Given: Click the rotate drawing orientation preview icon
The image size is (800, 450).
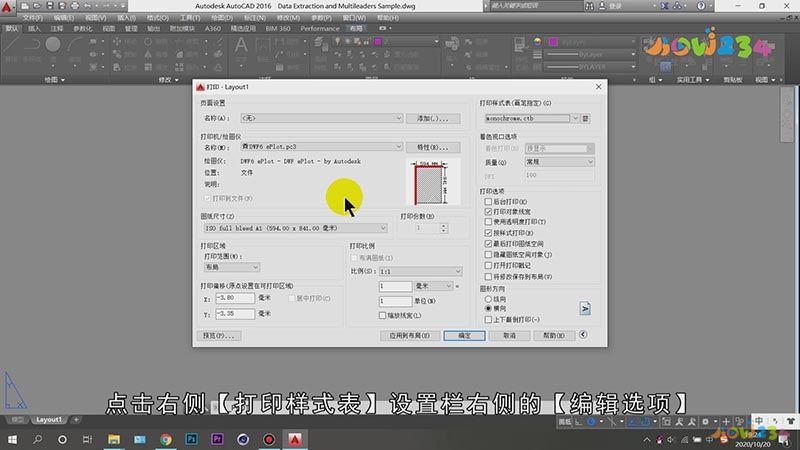Looking at the screenshot, I should pyautogui.click(x=585, y=308).
